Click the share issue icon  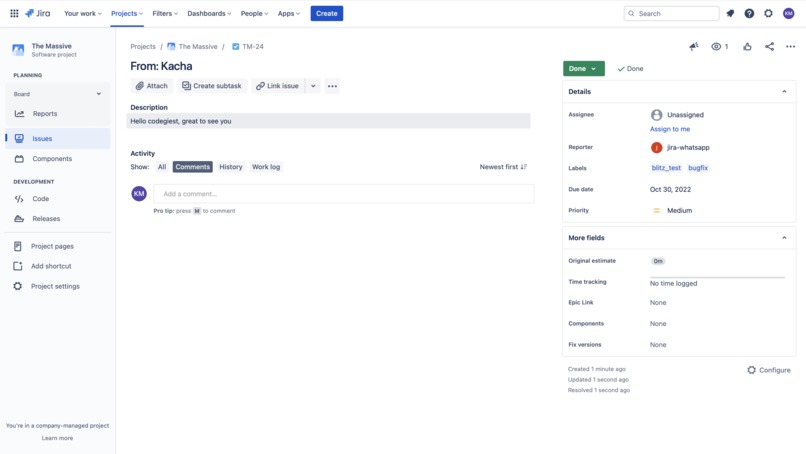769,47
